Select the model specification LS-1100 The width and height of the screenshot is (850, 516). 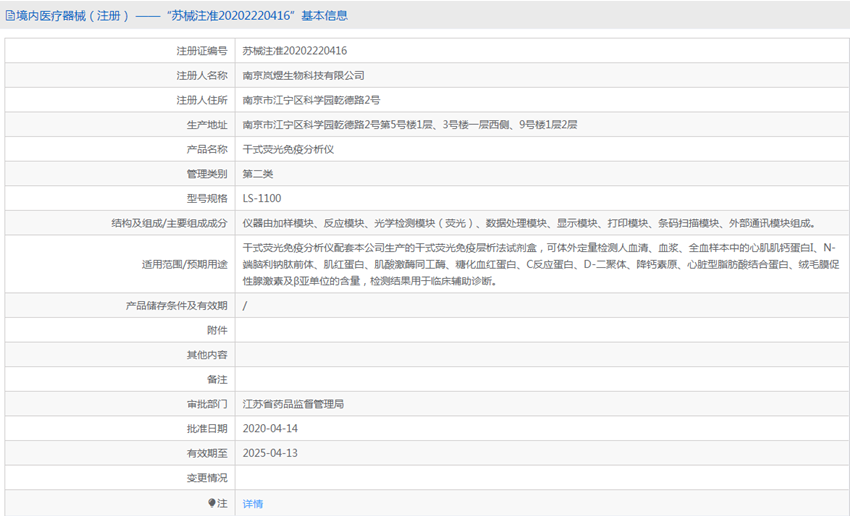pos(262,198)
